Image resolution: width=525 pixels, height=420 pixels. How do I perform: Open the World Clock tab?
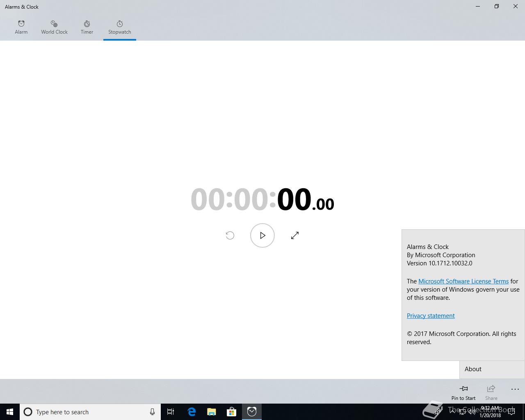click(x=54, y=27)
